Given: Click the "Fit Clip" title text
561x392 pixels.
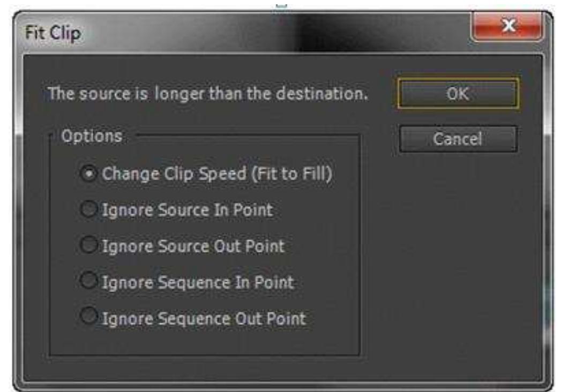Looking at the screenshot, I should pyautogui.click(x=53, y=33).
